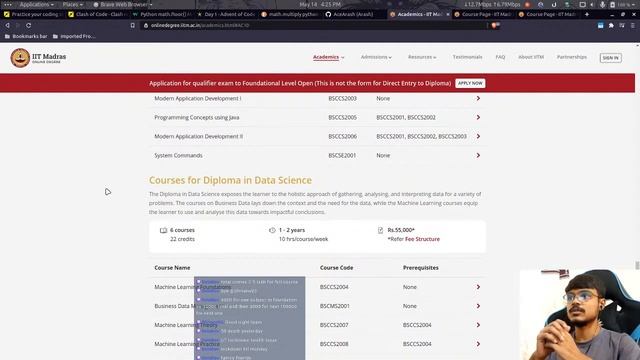Click course code BSCCS2005

coord(342,118)
